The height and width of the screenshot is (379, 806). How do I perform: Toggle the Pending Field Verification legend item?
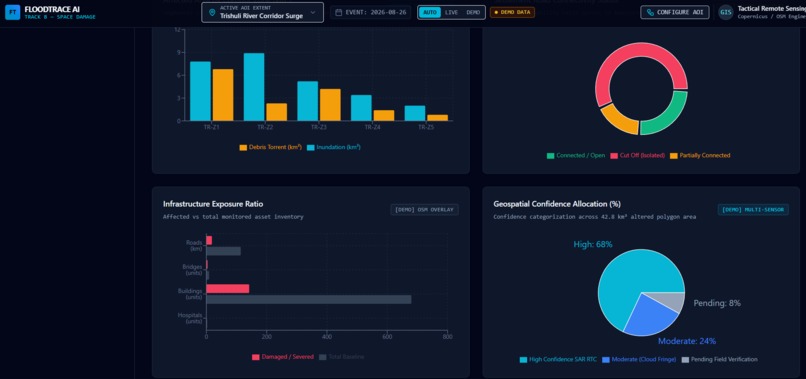click(720, 359)
